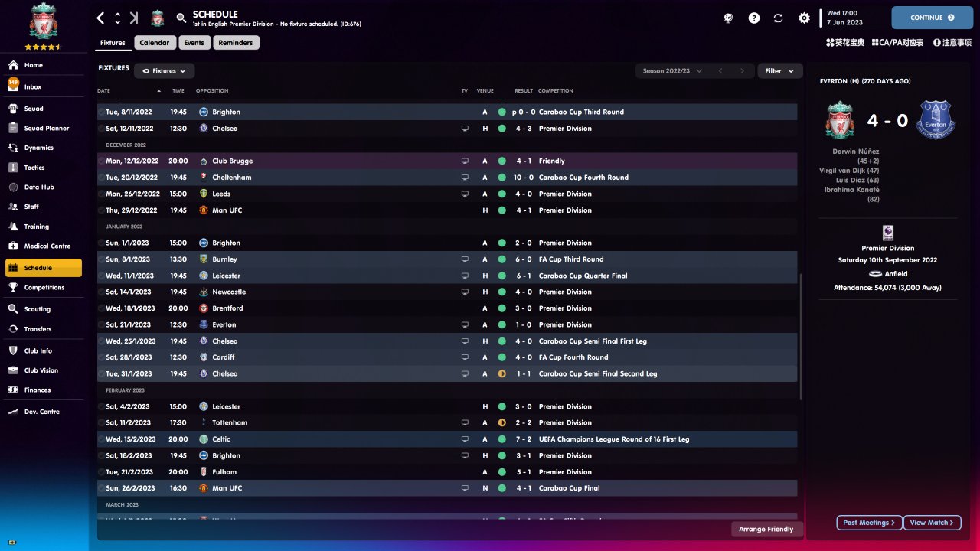Image resolution: width=980 pixels, height=551 pixels.
Task: Click the back navigation arrow
Action: coord(101,18)
